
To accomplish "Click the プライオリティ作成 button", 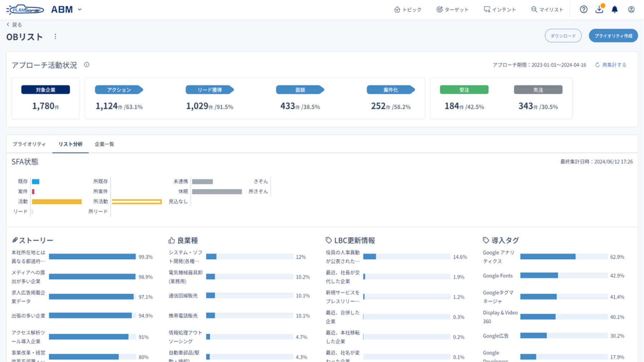I will point(613,36).
